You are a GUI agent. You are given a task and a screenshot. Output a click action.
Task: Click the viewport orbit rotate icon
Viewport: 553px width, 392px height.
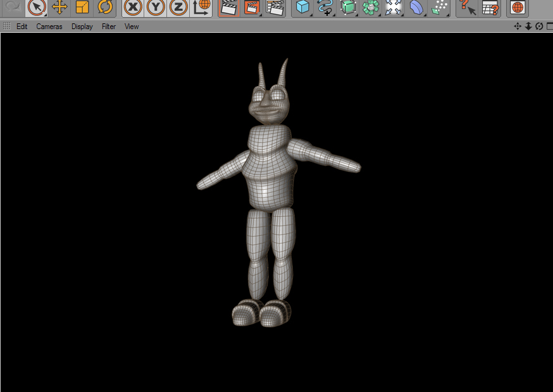(539, 26)
